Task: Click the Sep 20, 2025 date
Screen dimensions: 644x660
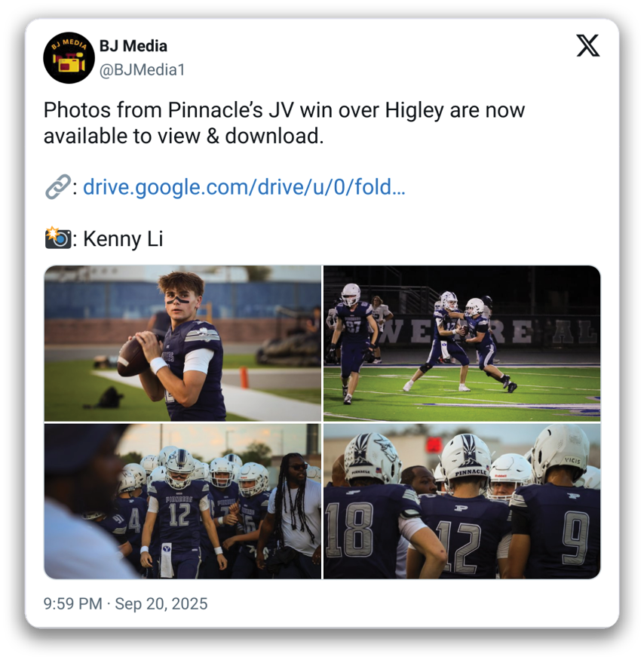Action: coord(161,603)
